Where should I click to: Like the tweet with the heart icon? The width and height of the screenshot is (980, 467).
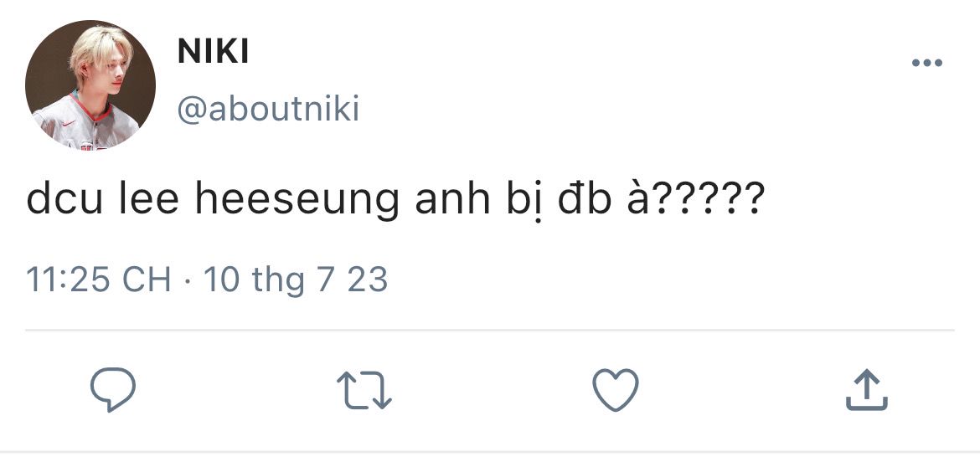[616, 390]
